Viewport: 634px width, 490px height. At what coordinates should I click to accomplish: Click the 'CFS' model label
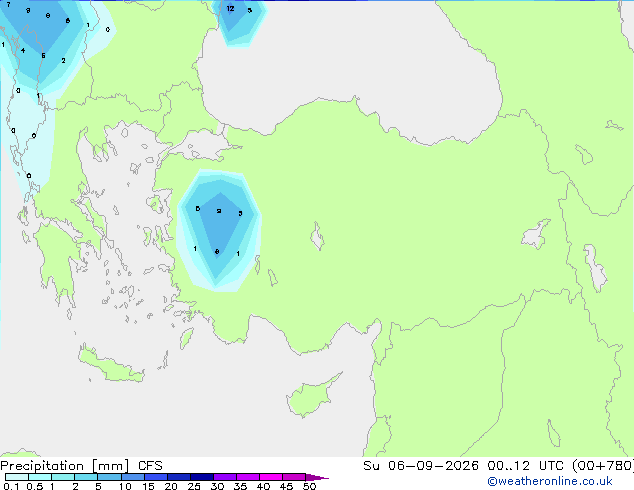pyautogui.click(x=150, y=466)
